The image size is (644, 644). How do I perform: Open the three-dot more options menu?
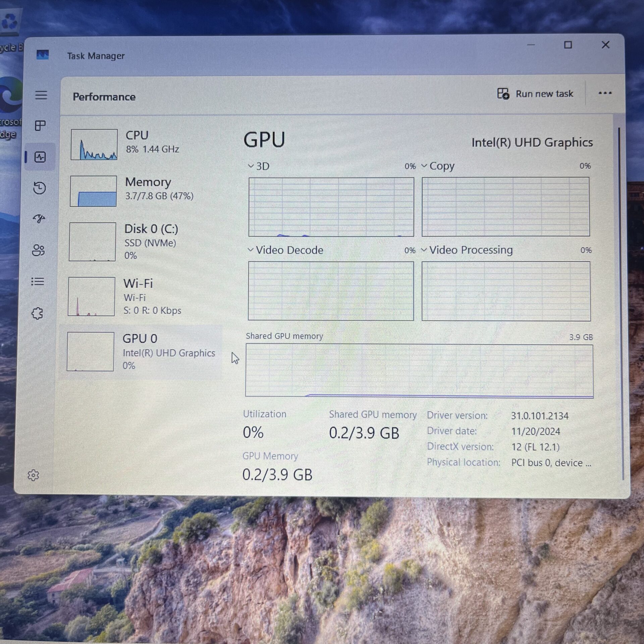coord(605,93)
